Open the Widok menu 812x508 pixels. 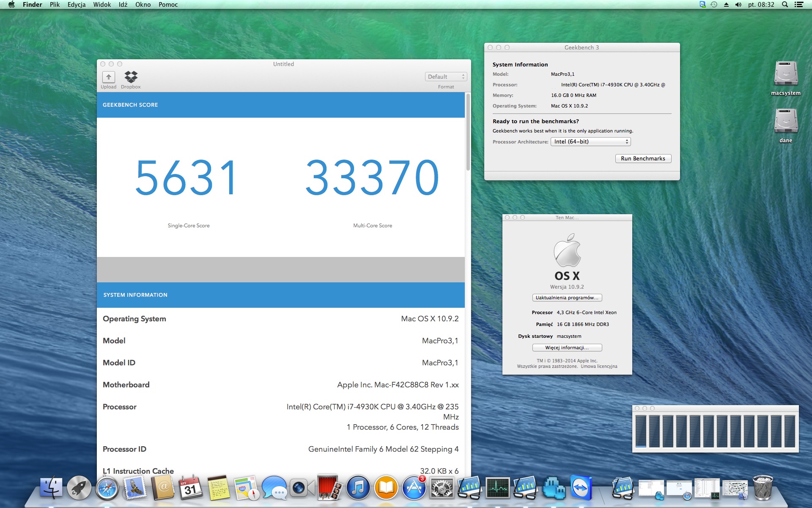102,5
